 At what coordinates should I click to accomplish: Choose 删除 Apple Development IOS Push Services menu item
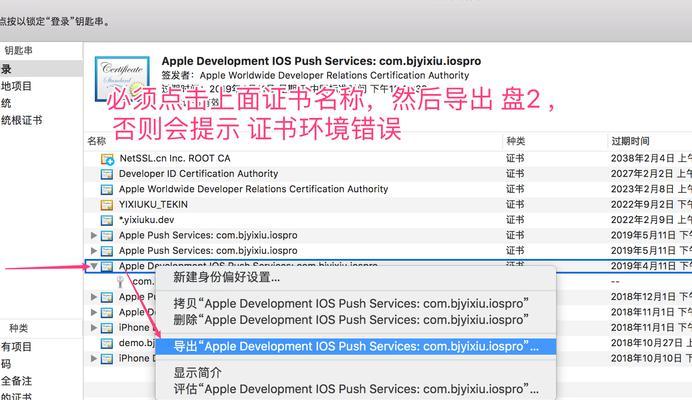pyautogui.click(x=356, y=319)
